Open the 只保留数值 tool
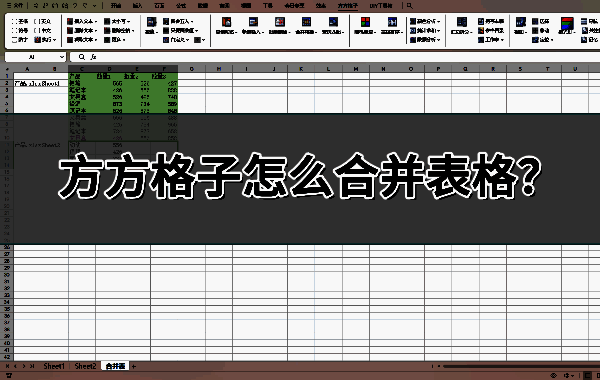The height and width of the screenshot is (380, 600). tap(181, 31)
